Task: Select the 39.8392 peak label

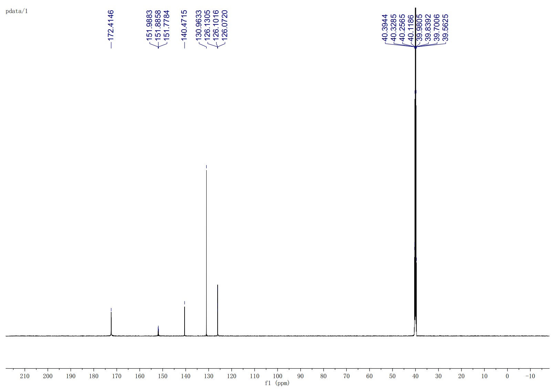Action: click(x=428, y=28)
